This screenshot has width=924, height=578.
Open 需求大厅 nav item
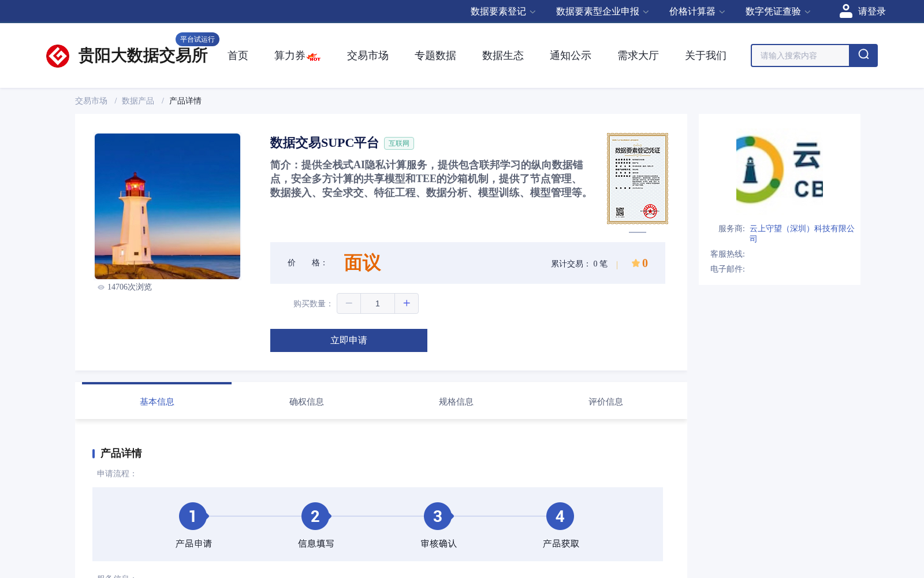pos(638,55)
